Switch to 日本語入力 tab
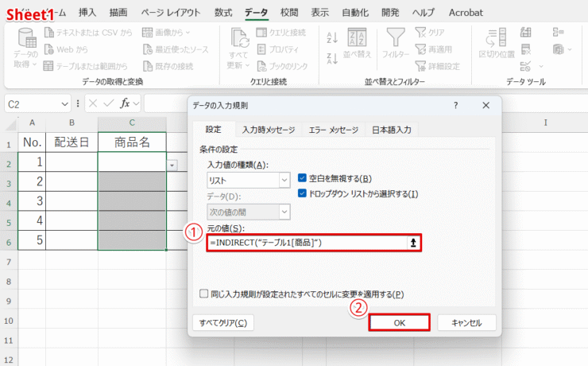The height and width of the screenshot is (366, 588). click(x=392, y=130)
